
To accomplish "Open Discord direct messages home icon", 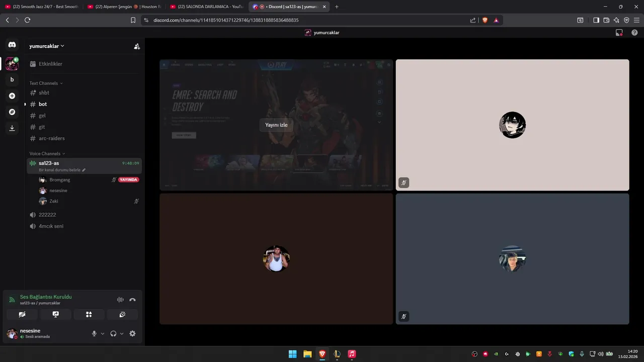I will coord(12,45).
